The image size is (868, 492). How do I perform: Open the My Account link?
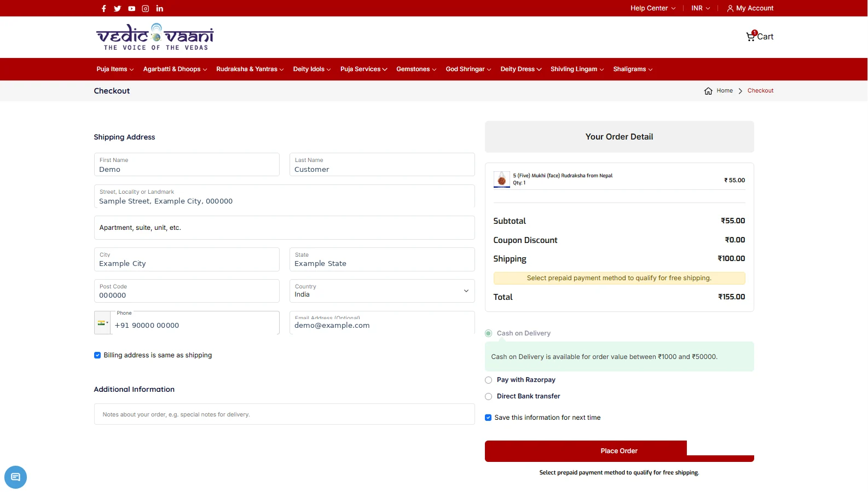(755, 8)
